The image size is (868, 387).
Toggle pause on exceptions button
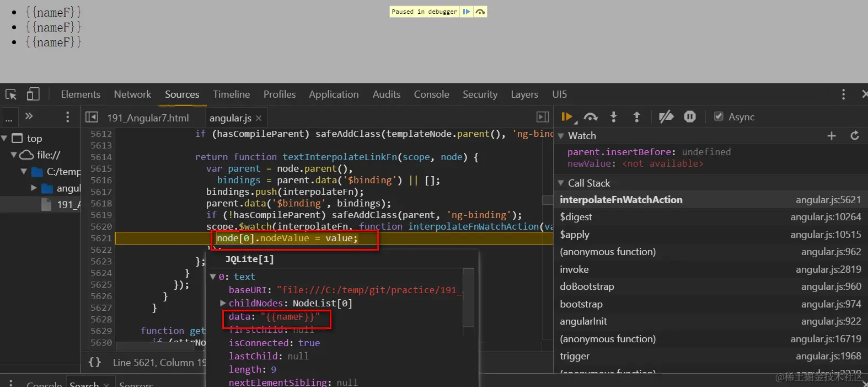[690, 117]
